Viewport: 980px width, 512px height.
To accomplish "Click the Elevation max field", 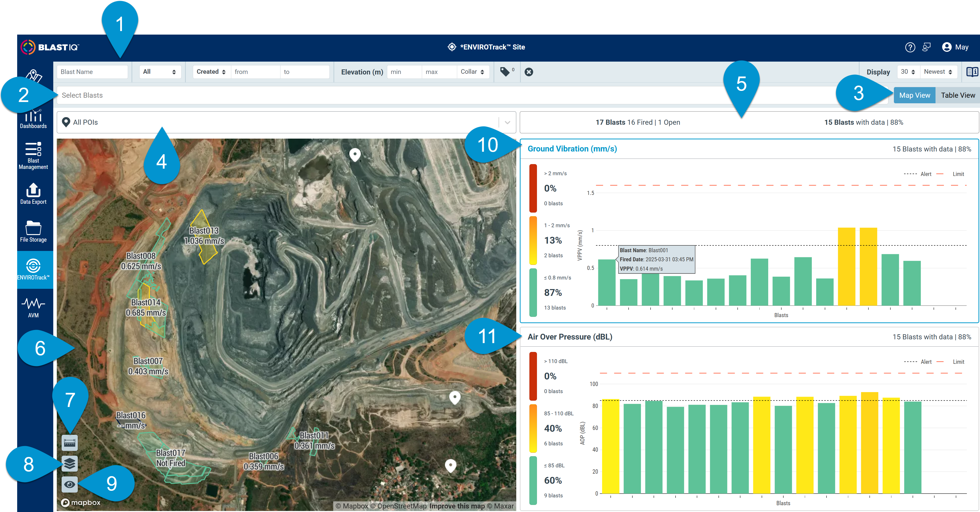I will click(x=439, y=71).
